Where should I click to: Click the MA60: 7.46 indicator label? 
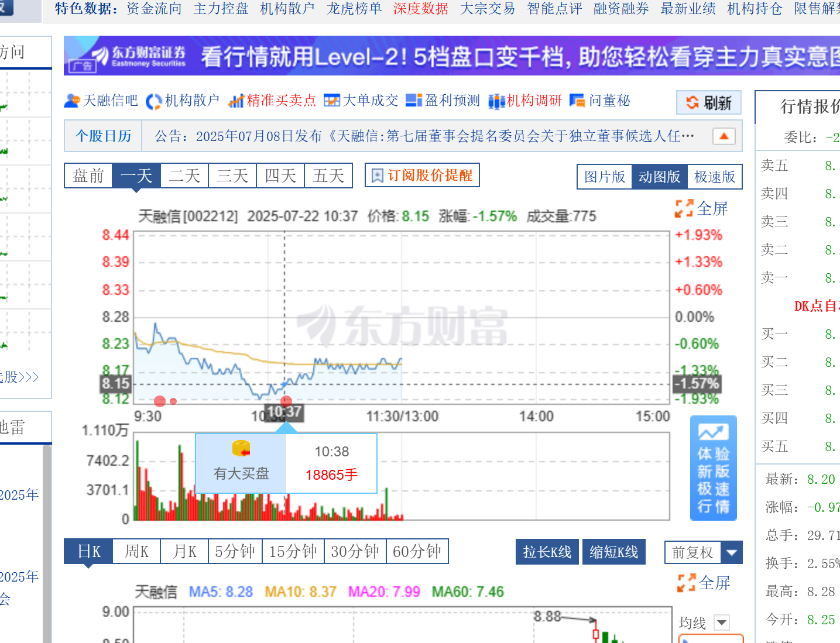pos(468,592)
